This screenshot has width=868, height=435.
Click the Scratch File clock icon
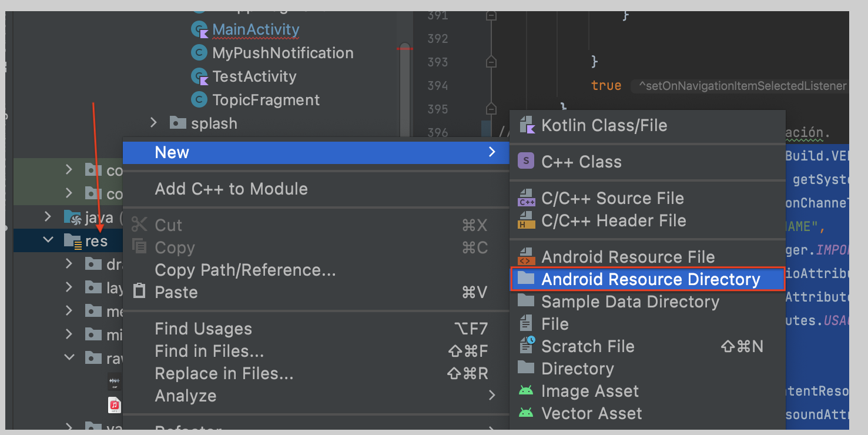[x=527, y=346]
